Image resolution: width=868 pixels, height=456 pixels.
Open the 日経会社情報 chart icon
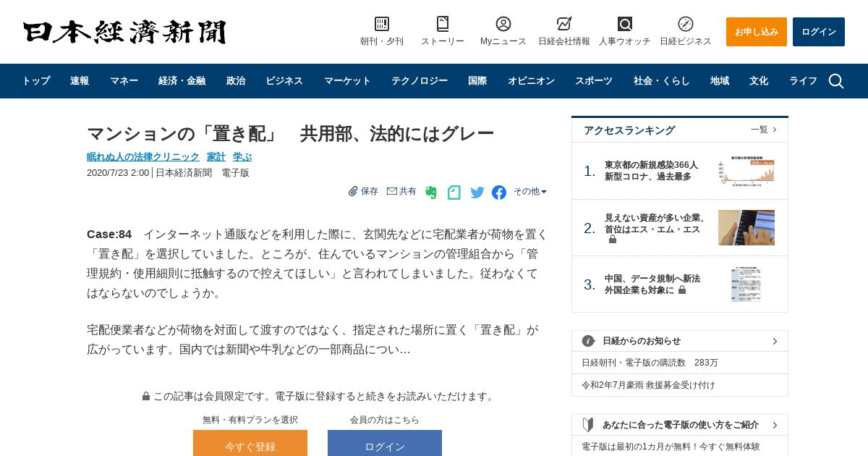(564, 24)
